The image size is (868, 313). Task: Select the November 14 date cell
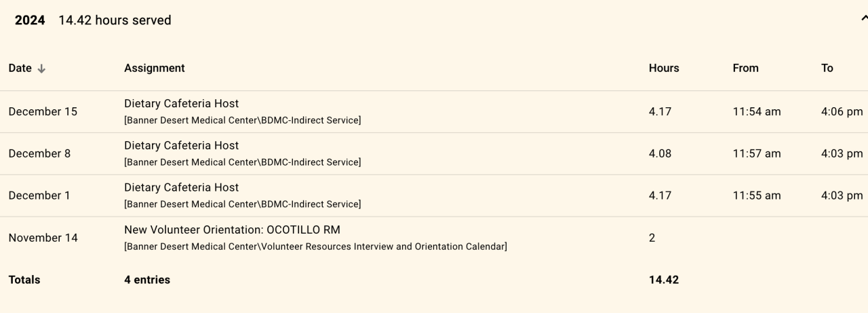(43, 238)
